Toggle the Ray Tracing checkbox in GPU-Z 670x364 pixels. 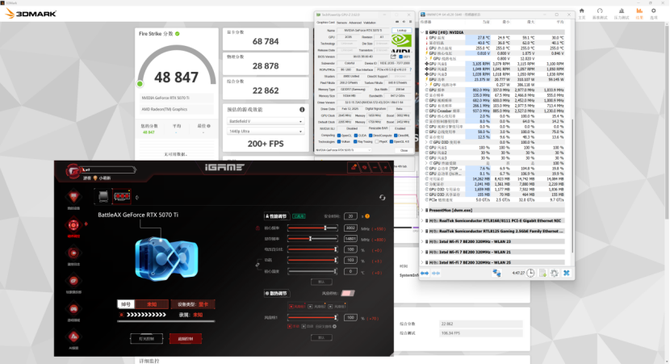pos(354,141)
